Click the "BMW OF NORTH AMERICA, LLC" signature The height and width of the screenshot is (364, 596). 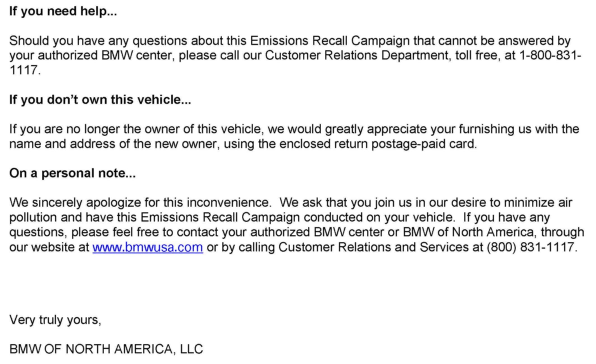(106, 349)
